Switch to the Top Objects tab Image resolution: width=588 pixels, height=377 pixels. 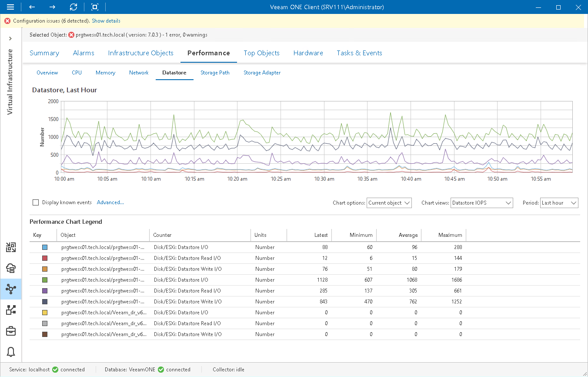pos(261,53)
